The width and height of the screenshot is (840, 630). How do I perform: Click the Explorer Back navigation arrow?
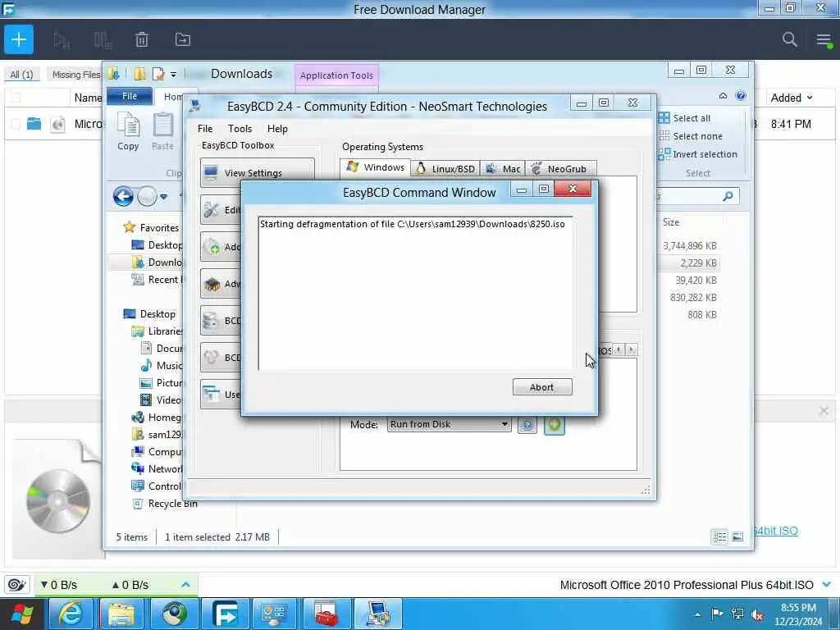click(x=123, y=197)
